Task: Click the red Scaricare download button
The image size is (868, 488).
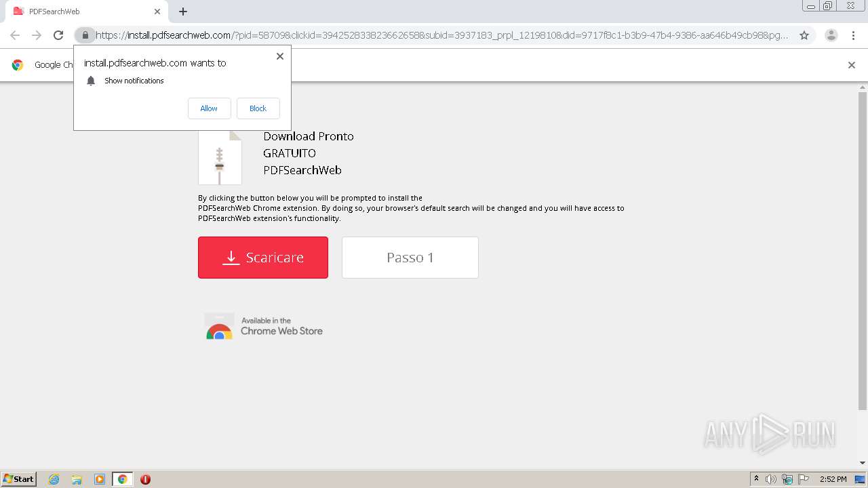Action: [263, 258]
